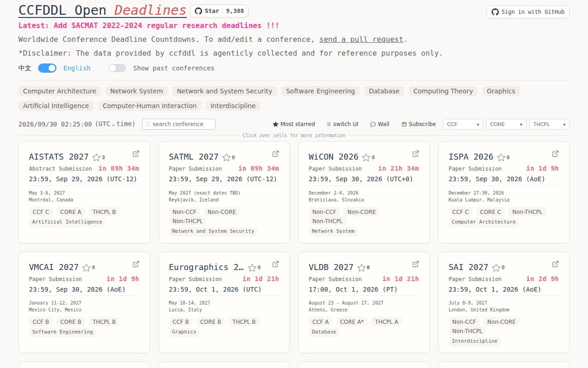Click Network System tag on WiCON card
Viewport: 588px width, 368px height.
pos(333,231)
